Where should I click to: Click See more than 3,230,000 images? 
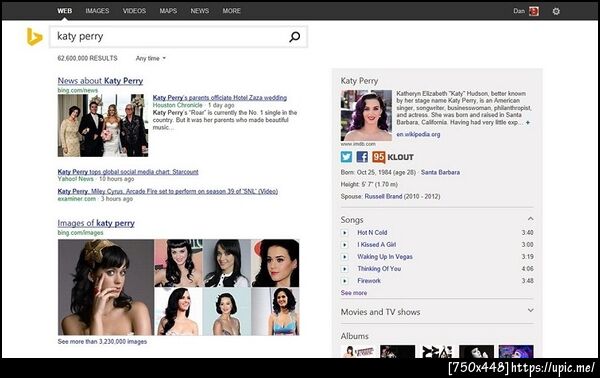click(x=102, y=342)
